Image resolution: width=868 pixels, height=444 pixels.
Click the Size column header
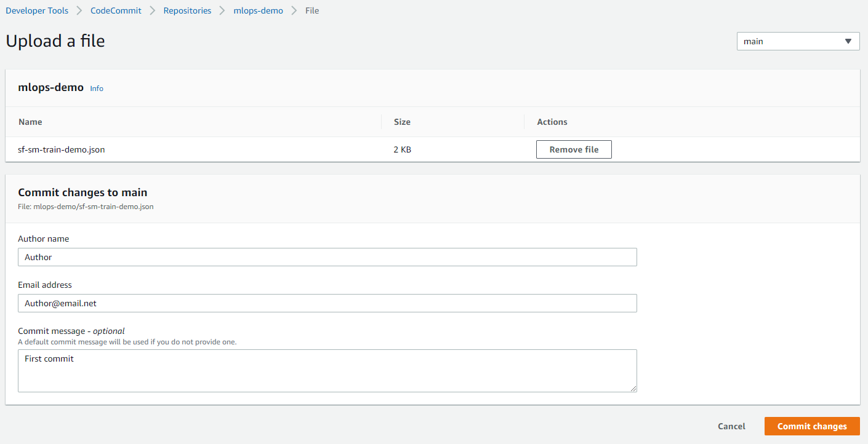point(402,122)
